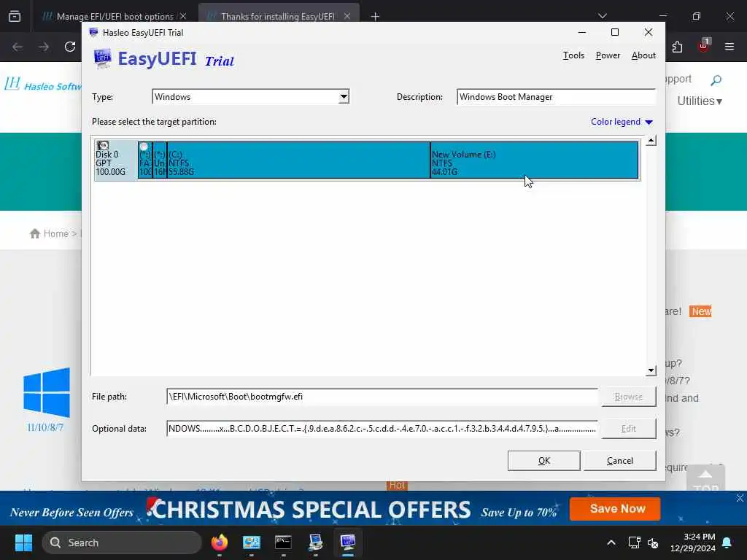Select the New Volume (E:) partition
This screenshot has height=560, width=747.
tap(534, 160)
